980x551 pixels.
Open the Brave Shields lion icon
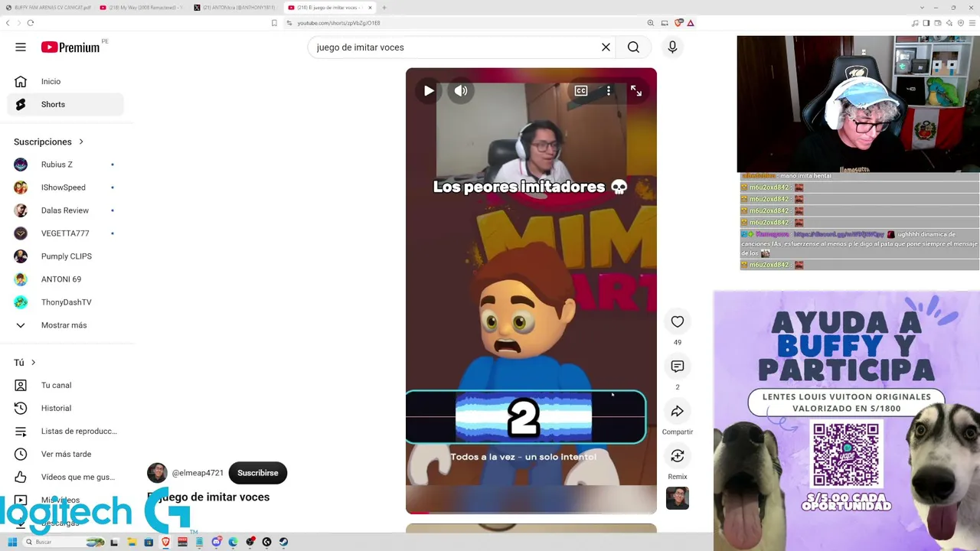[678, 23]
